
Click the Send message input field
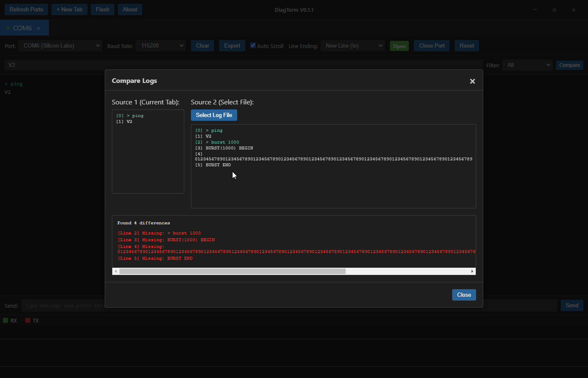tap(63, 306)
